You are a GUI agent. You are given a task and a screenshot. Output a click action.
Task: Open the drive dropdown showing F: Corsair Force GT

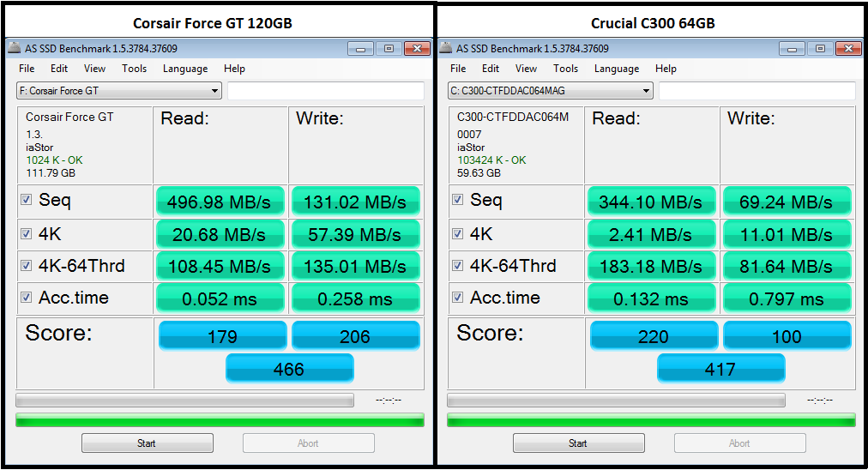coord(119,91)
